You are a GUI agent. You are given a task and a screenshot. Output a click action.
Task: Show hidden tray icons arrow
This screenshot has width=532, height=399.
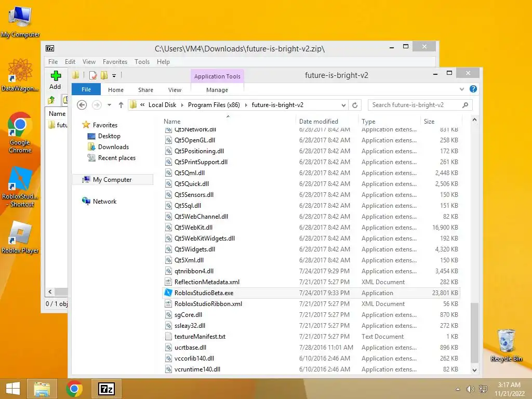[x=458, y=389]
